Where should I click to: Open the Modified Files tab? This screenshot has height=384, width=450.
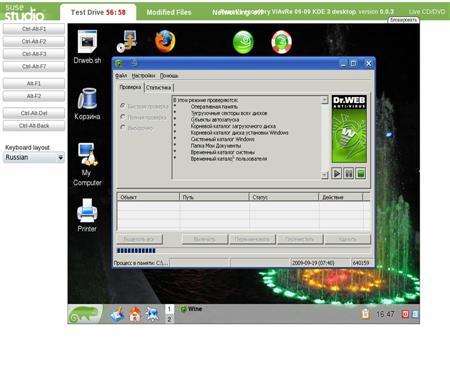pos(169,13)
